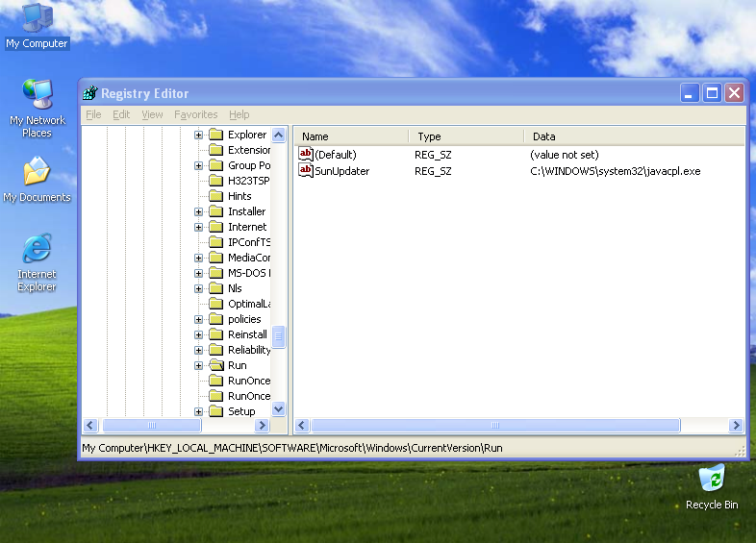The width and height of the screenshot is (756, 543).
Task: Click '(value not set)' data cell
Action: point(564,155)
